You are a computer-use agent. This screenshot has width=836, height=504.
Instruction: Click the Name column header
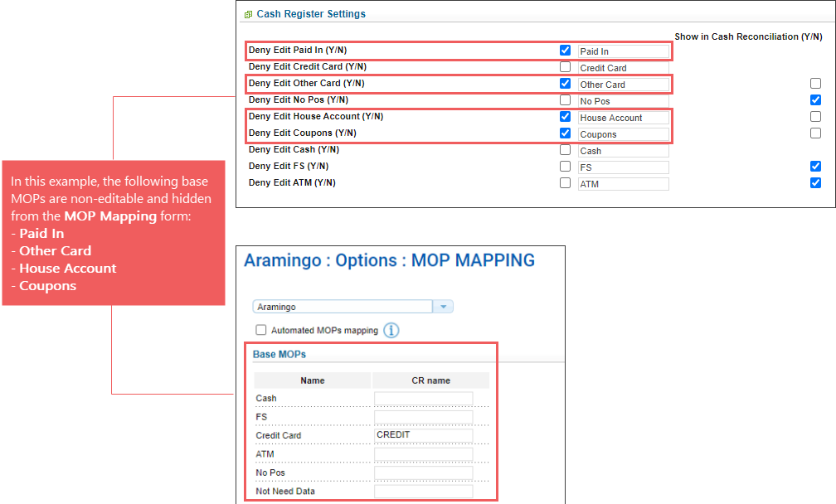312,380
